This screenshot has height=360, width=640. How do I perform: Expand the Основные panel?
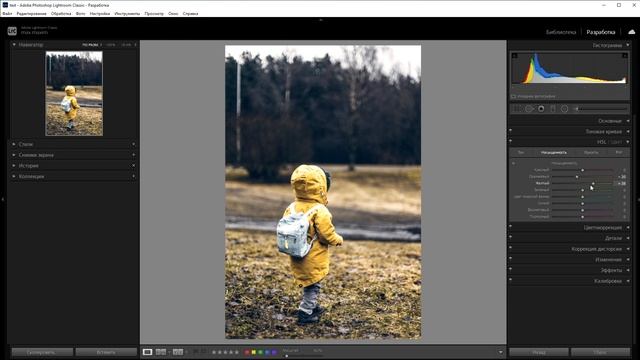coord(628,121)
